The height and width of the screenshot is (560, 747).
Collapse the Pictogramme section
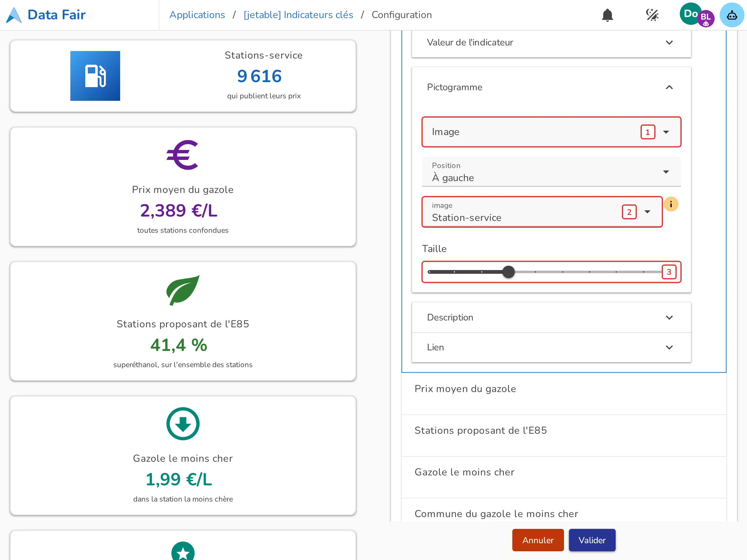point(551,87)
